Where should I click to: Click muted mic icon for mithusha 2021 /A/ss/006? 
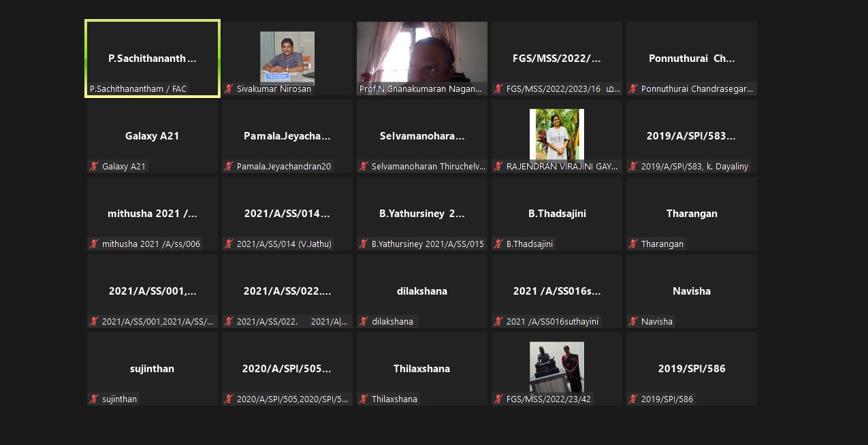click(x=95, y=244)
